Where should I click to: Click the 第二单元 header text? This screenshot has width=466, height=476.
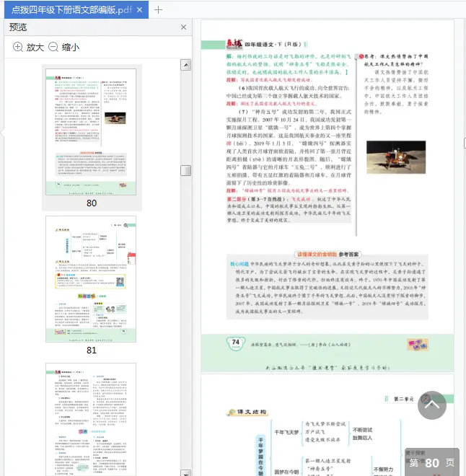(403, 399)
